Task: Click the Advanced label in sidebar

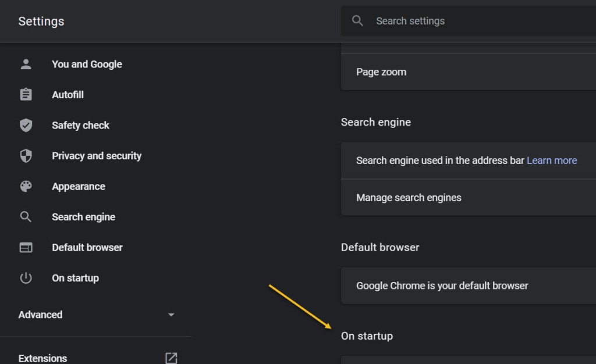Action: [40, 315]
